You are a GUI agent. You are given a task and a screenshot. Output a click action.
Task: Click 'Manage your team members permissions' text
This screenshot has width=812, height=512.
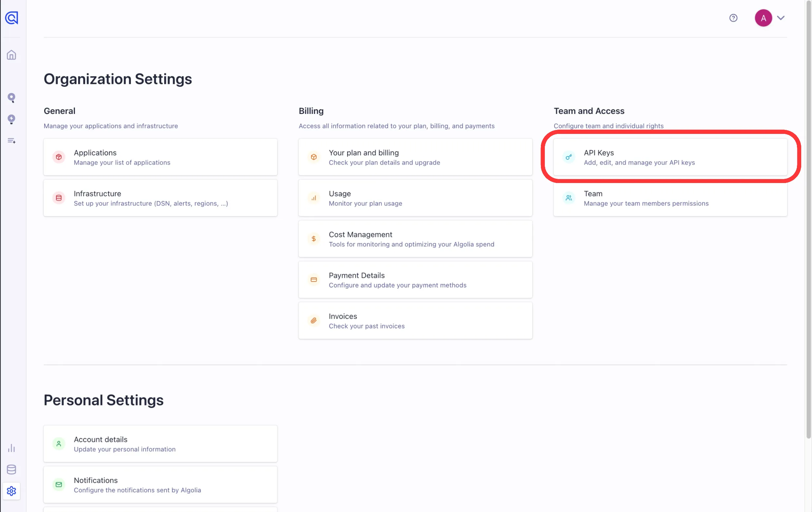(646, 203)
